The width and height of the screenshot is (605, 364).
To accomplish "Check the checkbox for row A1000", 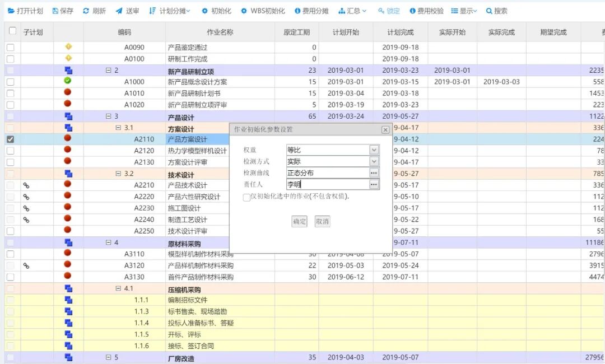I will click(10, 81).
